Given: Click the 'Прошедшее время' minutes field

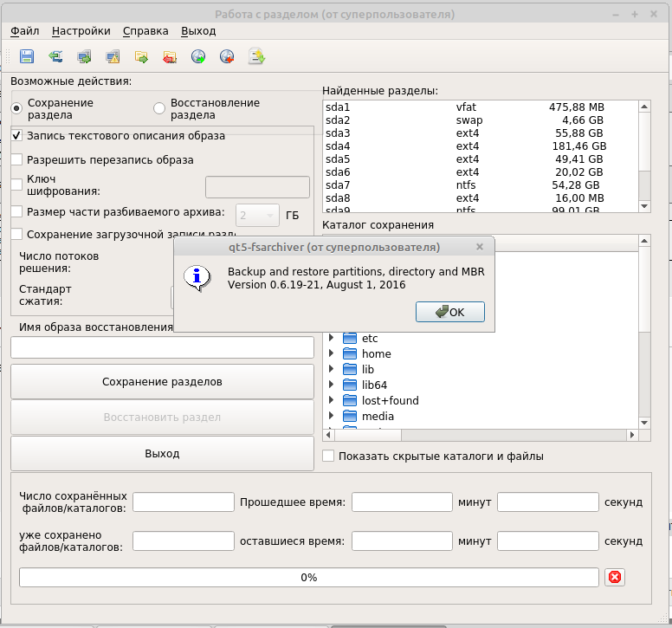Looking at the screenshot, I should click(x=402, y=502).
